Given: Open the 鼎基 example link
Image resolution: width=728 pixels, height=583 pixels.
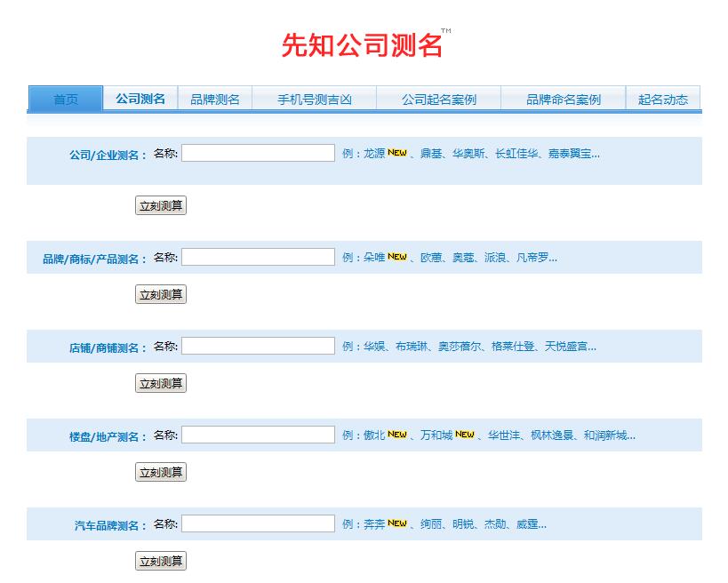Looking at the screenshot, I should [431, 154].
